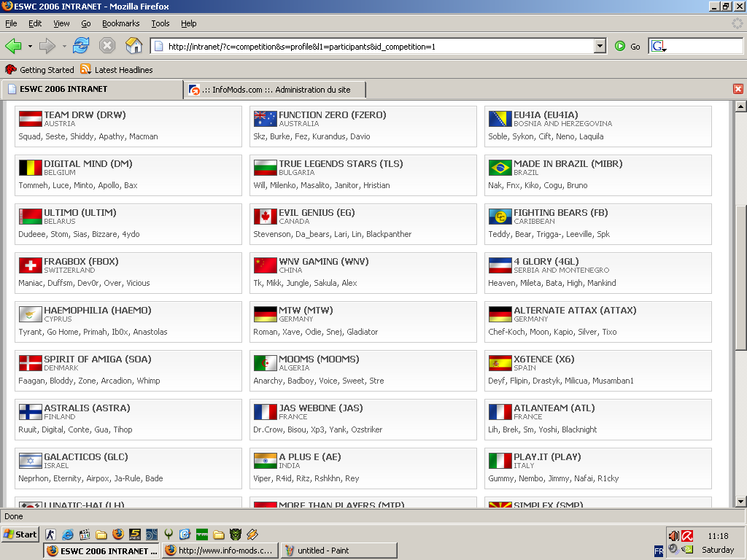Open the Latest Headlines feed bookmark

click(x=117, y=69)
